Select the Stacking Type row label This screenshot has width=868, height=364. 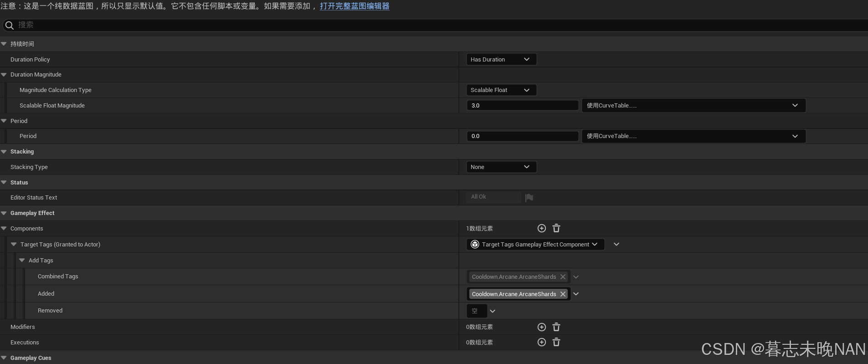tap(29, 167)
